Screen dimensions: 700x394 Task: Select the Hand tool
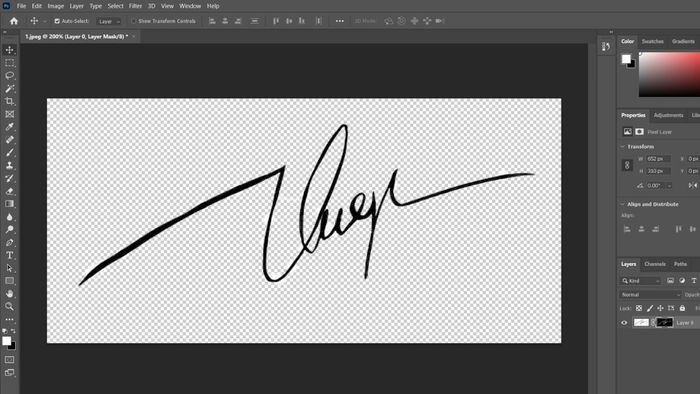[x=9, y=294]
